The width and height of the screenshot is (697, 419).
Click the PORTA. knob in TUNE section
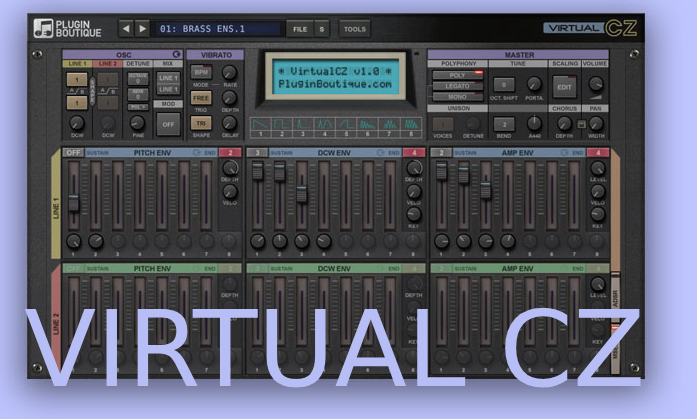click(x=534, y=84)
